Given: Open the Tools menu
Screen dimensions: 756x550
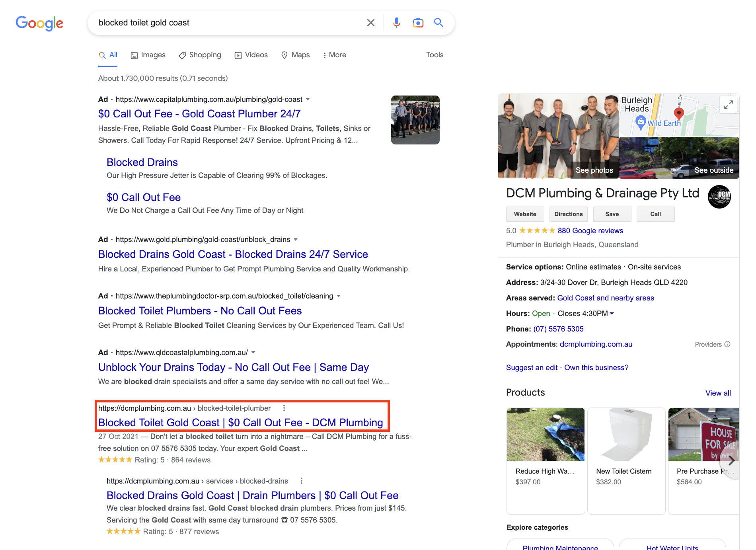Looking at the screenshot, I should [435, 55].
